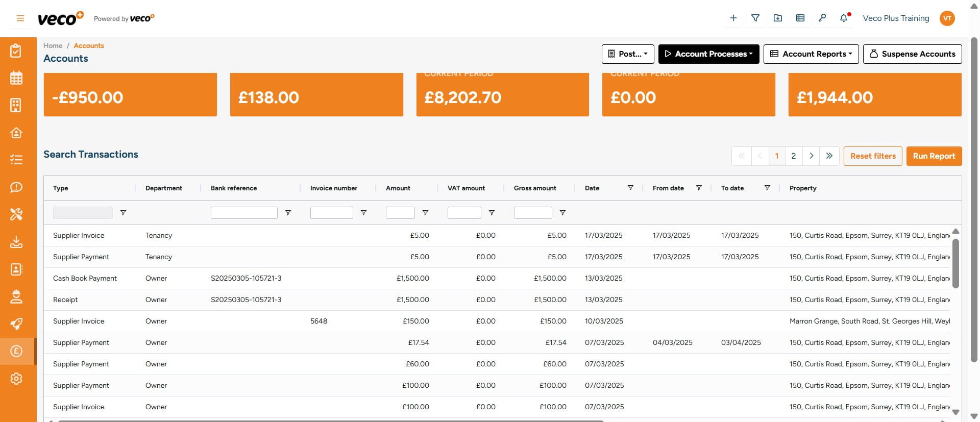Click the Bank reference filter input
This screenshot has height=422, width=980.
[244, 213]
